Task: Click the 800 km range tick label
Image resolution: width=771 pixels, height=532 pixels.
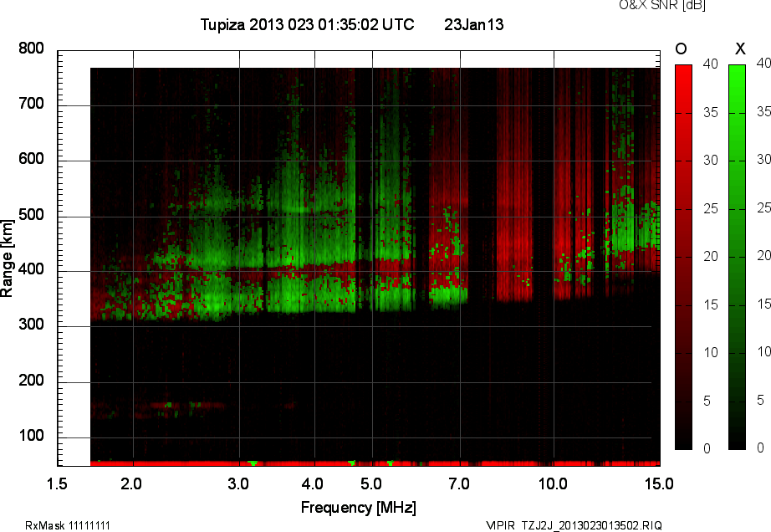Action: (x=31, y=49)
